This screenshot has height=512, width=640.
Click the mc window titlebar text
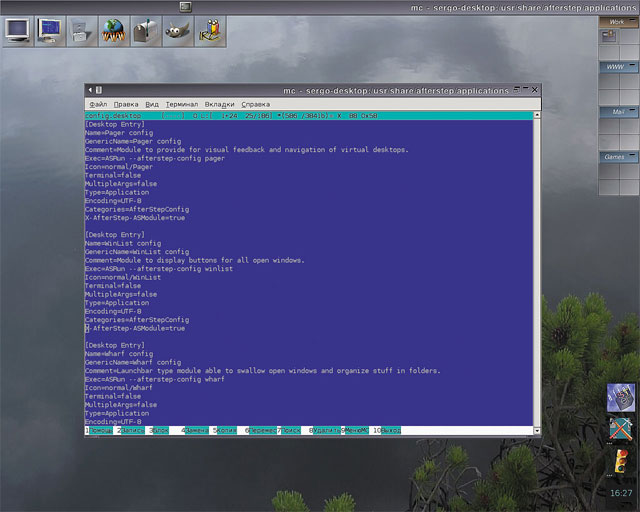396,90
